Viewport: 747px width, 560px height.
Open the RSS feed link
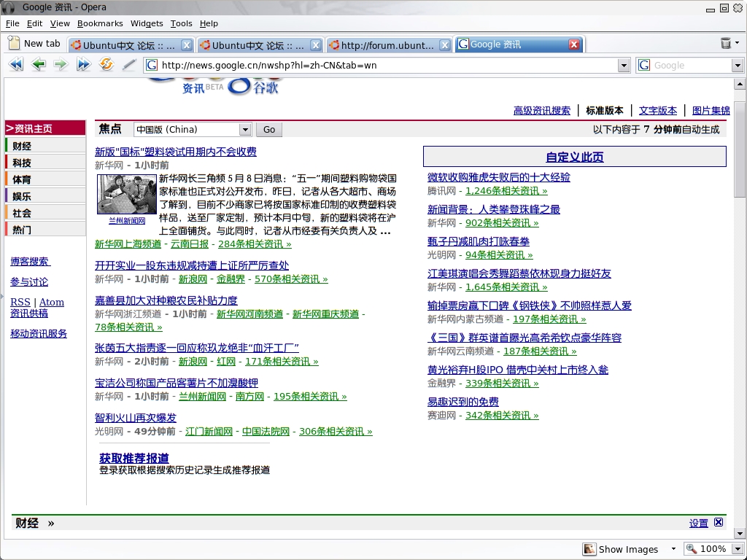click(20, 302)
